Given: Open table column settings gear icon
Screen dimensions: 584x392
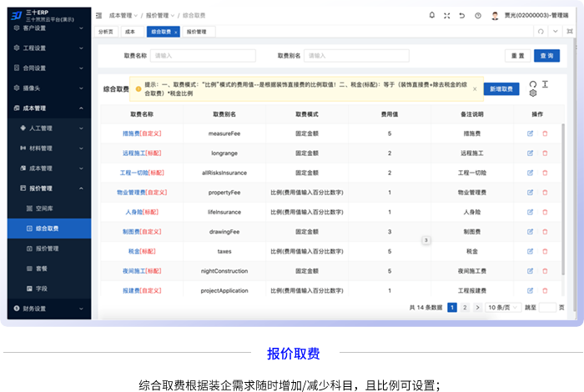Looking at the screenshot, I should 533,93.
